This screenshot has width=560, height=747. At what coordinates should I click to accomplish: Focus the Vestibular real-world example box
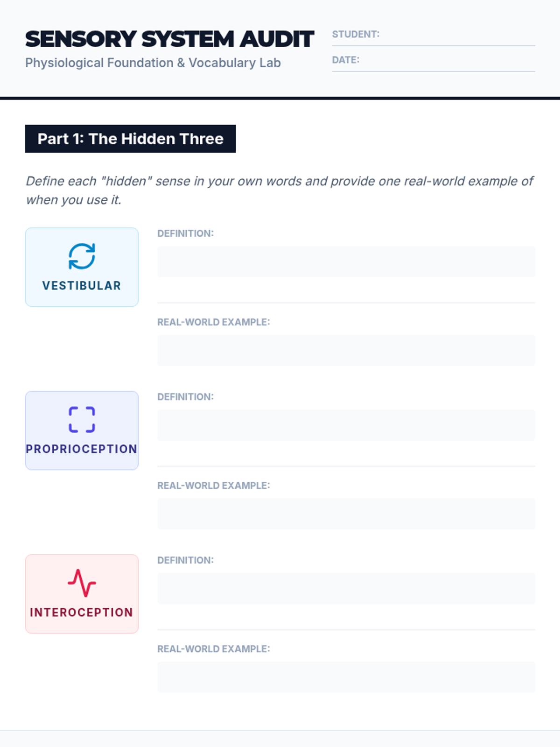point(346,351)
